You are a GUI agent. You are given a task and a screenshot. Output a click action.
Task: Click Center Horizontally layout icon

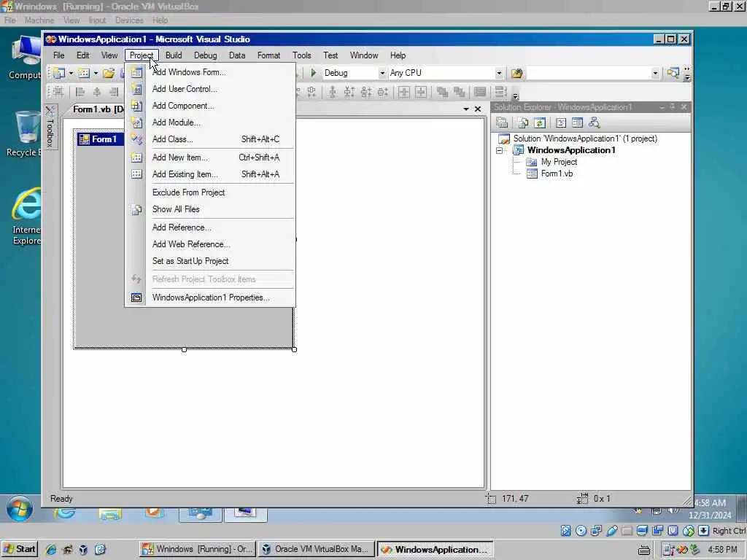(404, 92)
